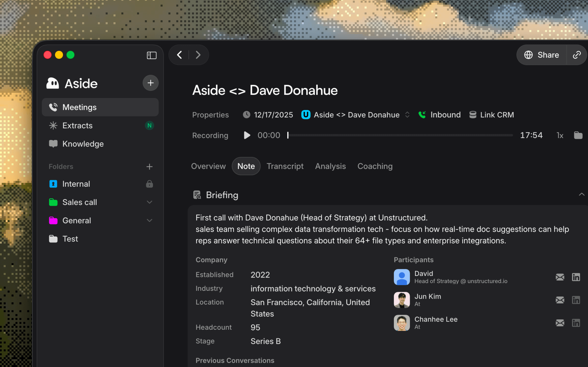This screenshot has width=588, height=367.
Task: Email Chanhee Lee via envelope icon
Action: tap(560, 323)
